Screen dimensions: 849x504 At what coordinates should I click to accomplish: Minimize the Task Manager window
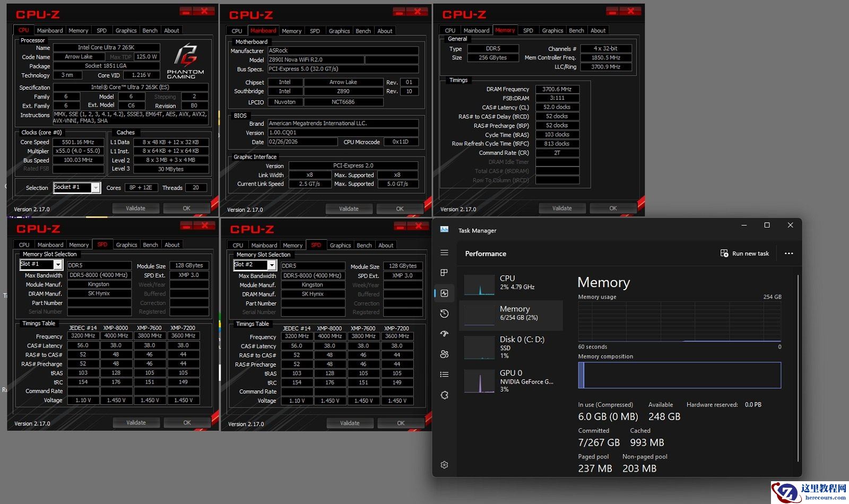pyautogui.click(x=744, y=225)
